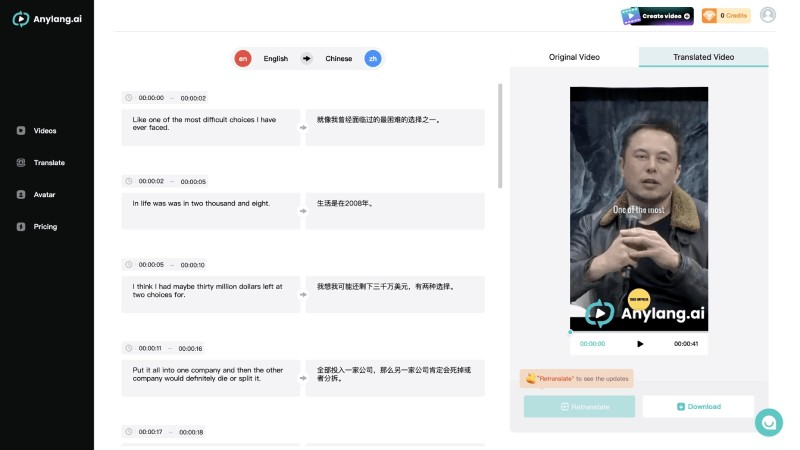
Task: Edit the Chinese translation mentioning 2008
Action: pyautogui.click(x=394, y=211)
